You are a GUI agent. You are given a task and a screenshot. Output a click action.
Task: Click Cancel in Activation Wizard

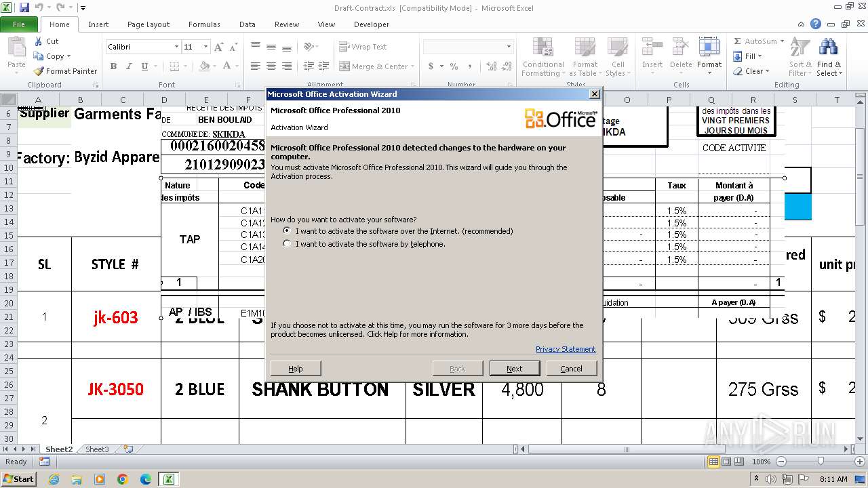(x=571, y=368)
